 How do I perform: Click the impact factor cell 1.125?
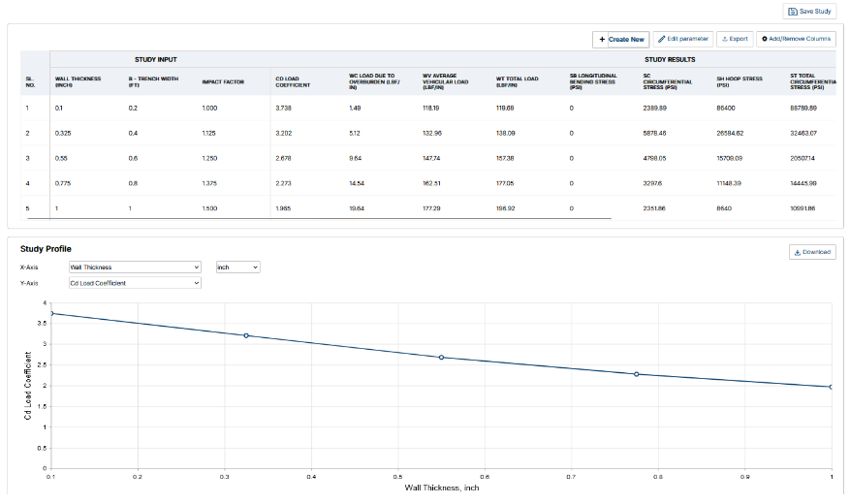[208, 134]
